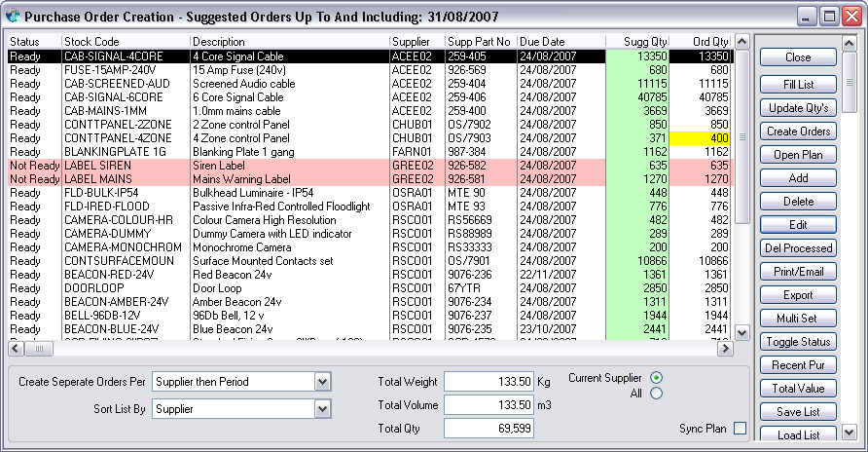Click the Total Weight field
868x452 pixels.
tap(488, 382)
